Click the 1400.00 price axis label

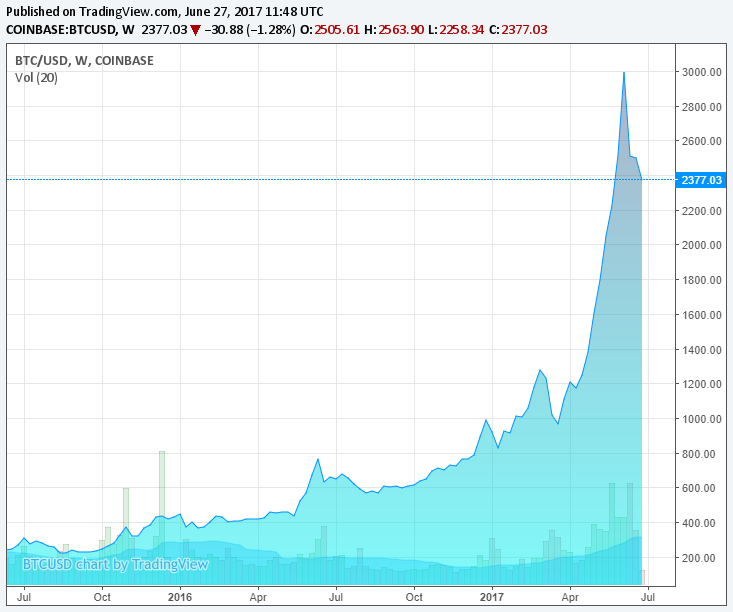701,350
